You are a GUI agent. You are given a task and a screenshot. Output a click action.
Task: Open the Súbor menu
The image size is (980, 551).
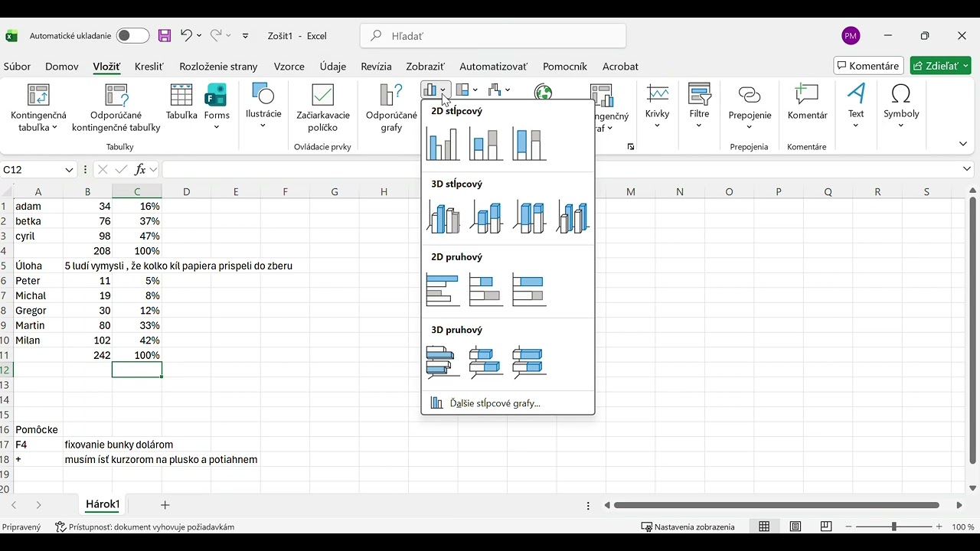coord(18,67)
